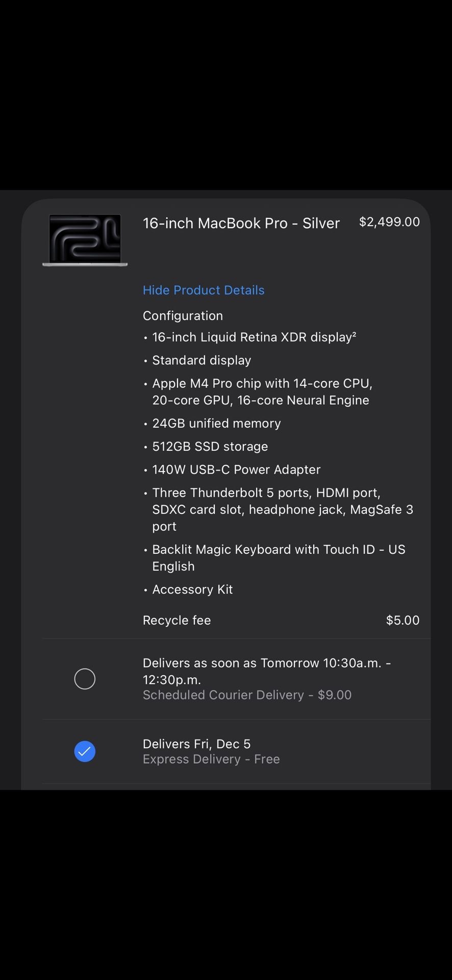452x980 pixels.
Task: Click the "16-inch MacBook Pro - Silver" title
Action: [x=241, y=223]
